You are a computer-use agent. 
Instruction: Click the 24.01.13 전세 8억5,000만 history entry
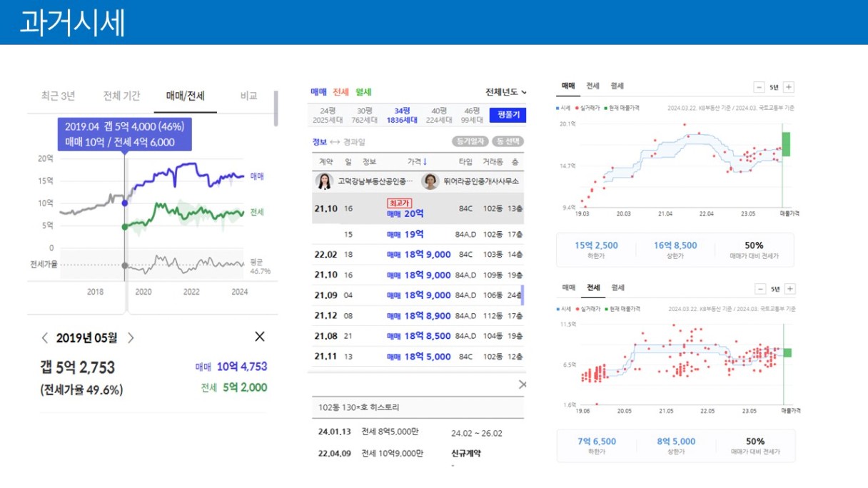coord(410,432)
